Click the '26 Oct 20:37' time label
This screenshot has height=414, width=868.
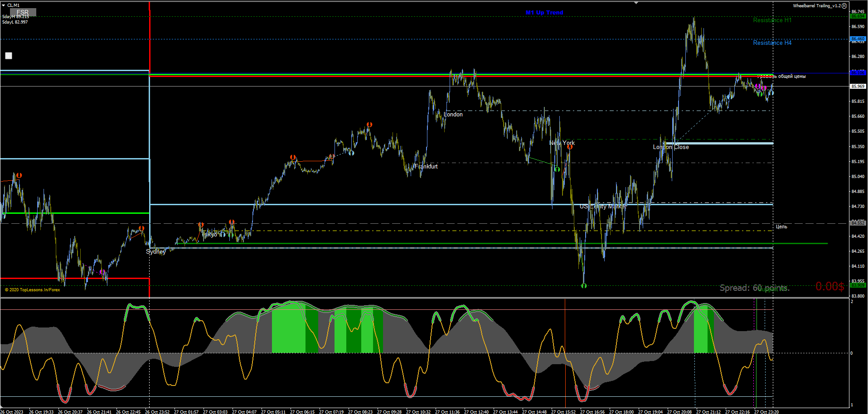point(70,412)
